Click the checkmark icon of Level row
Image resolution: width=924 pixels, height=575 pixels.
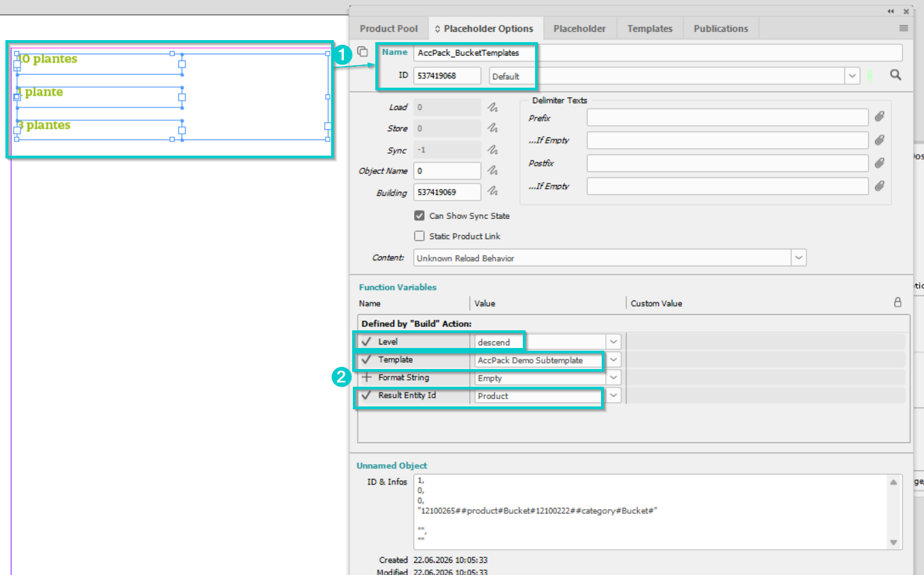[x=366, y=341]
